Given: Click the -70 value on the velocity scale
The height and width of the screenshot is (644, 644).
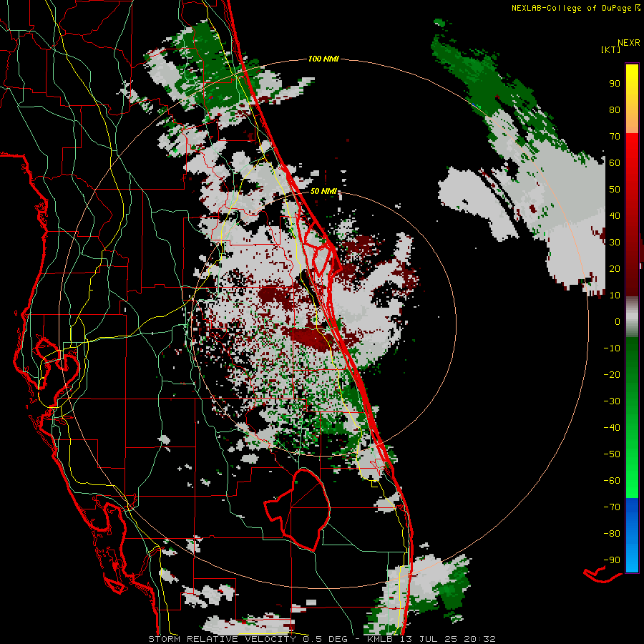Looking at the screenshot, I should 612,507.
